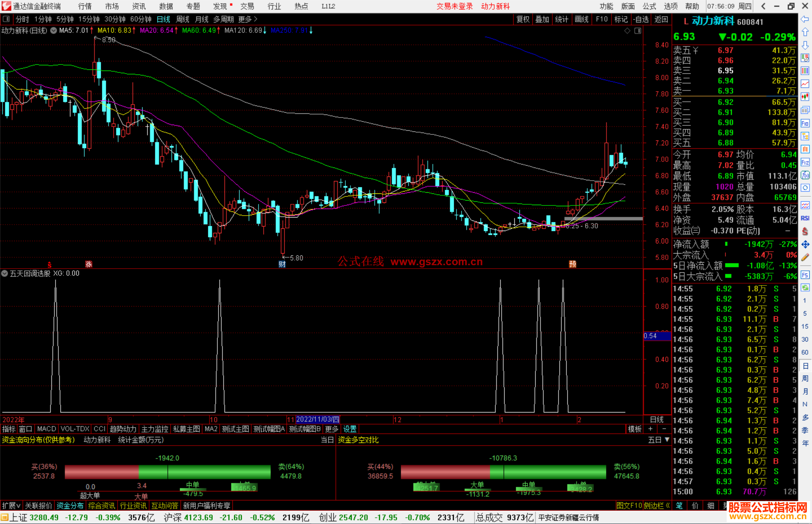This screenshot has width=812, height=524.
Task: Switch to the MACD indicator tab
Action: click(47, 429)
